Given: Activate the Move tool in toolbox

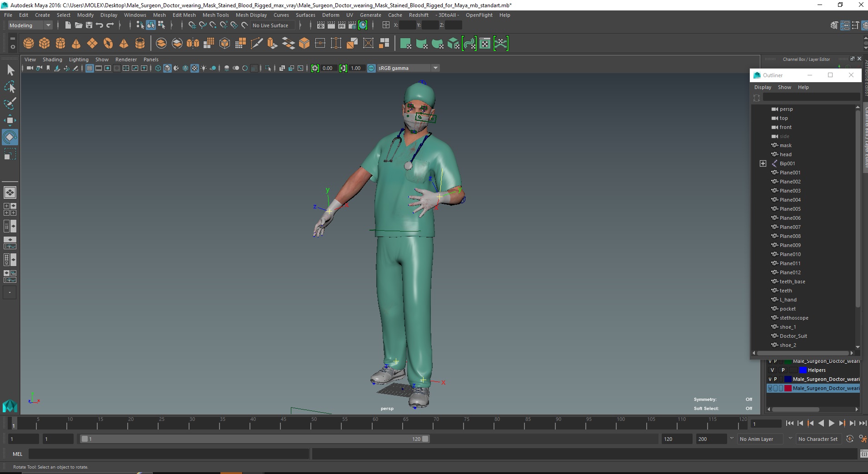Looking at the screenshot, I should point(10,120).
